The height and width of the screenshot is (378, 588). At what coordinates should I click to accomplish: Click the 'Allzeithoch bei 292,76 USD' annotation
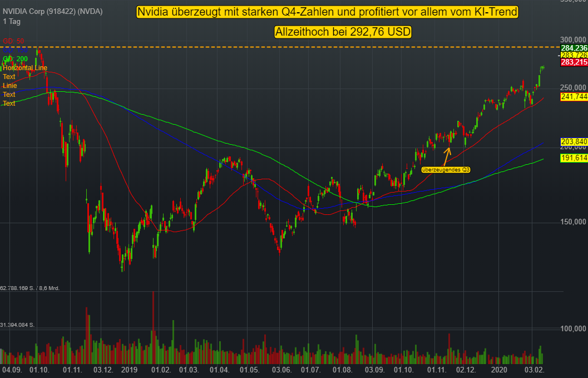(x=343, y=32)
